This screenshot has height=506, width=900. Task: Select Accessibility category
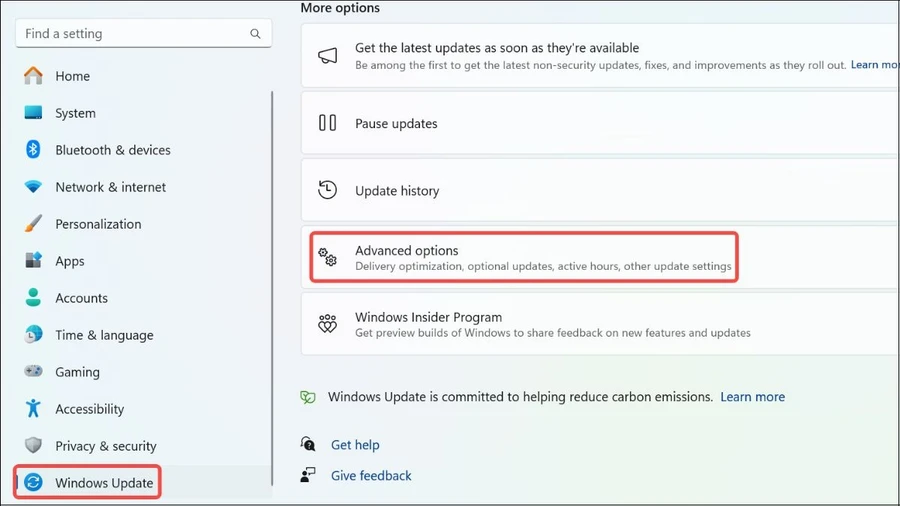point(90,409)
